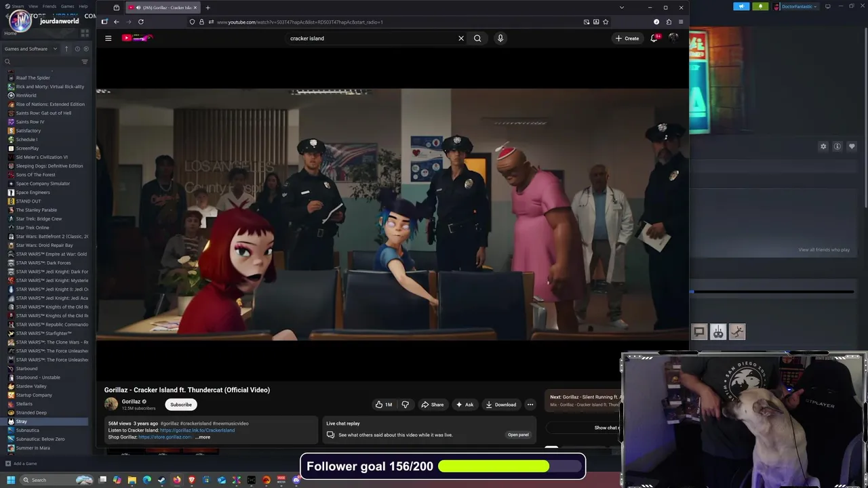Favorite the game with Steam heart icon

(x=852, y=146)
